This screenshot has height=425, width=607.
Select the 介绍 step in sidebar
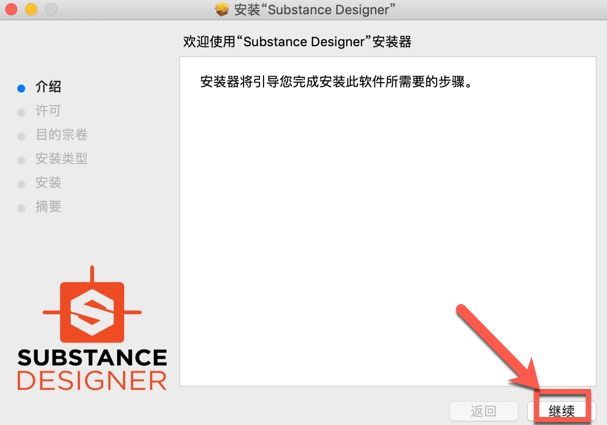click(48, 87)
